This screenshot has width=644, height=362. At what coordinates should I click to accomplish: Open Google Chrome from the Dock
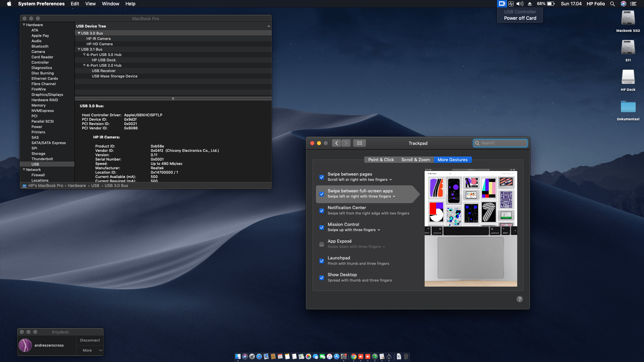click(354, 357)
